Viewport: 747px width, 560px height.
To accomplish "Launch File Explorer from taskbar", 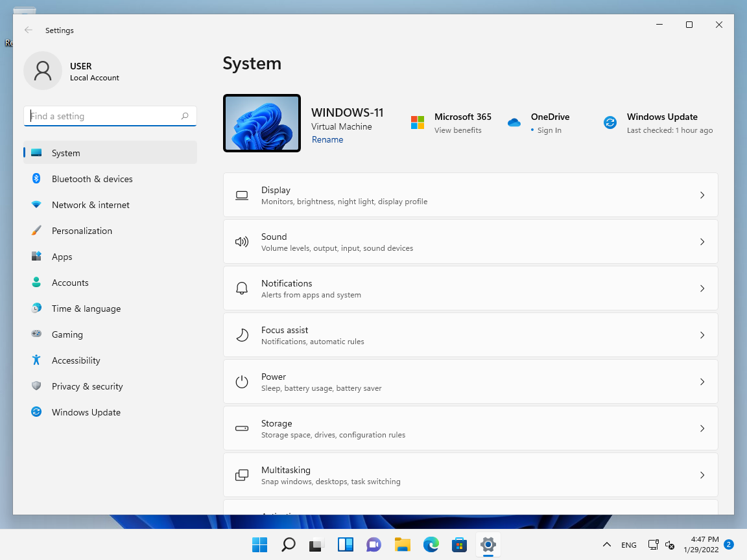I will [403, 544].
